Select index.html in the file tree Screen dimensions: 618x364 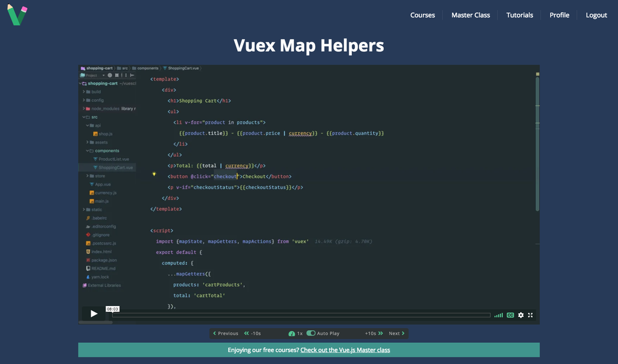pyautogui.click(x=98, y=252)
